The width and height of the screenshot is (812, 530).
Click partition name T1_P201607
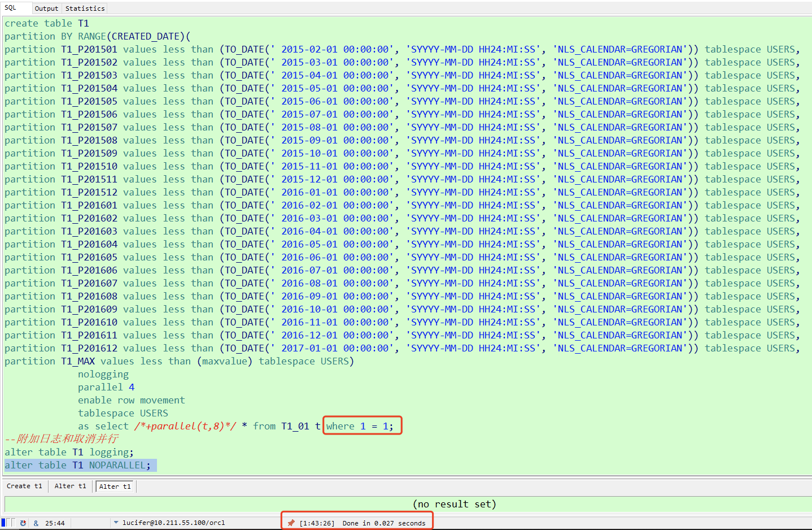(89, 283)
